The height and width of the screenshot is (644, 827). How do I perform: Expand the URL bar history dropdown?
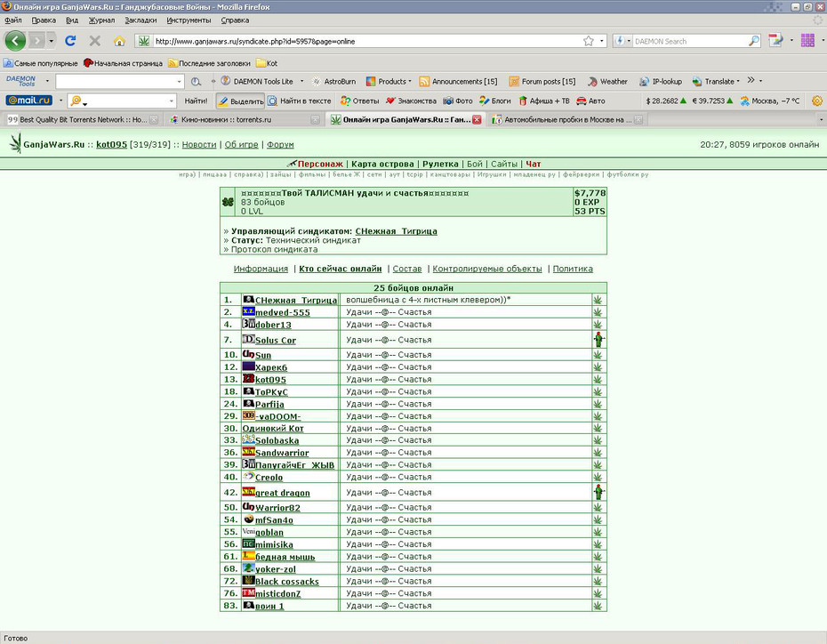click(x=602, y=41)
